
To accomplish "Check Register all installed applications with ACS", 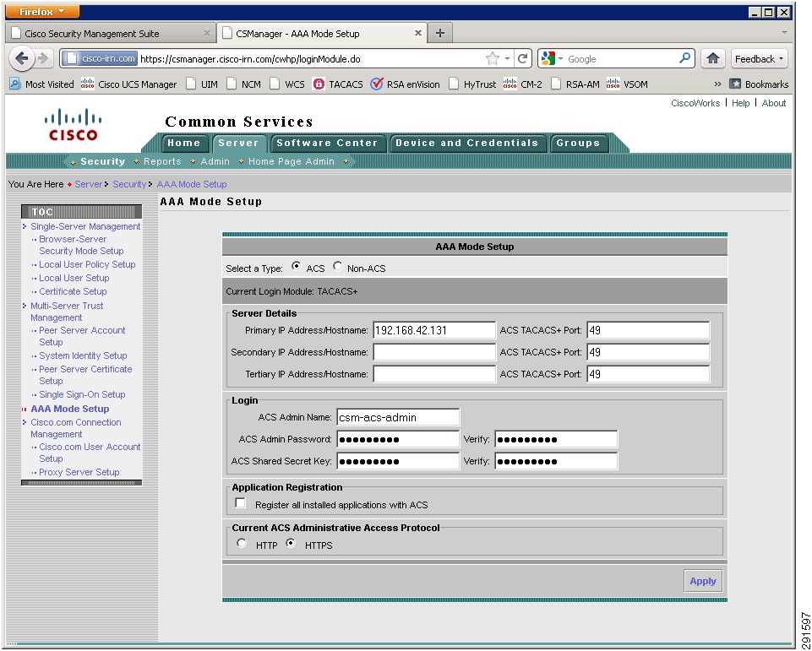I will point(240,503).
